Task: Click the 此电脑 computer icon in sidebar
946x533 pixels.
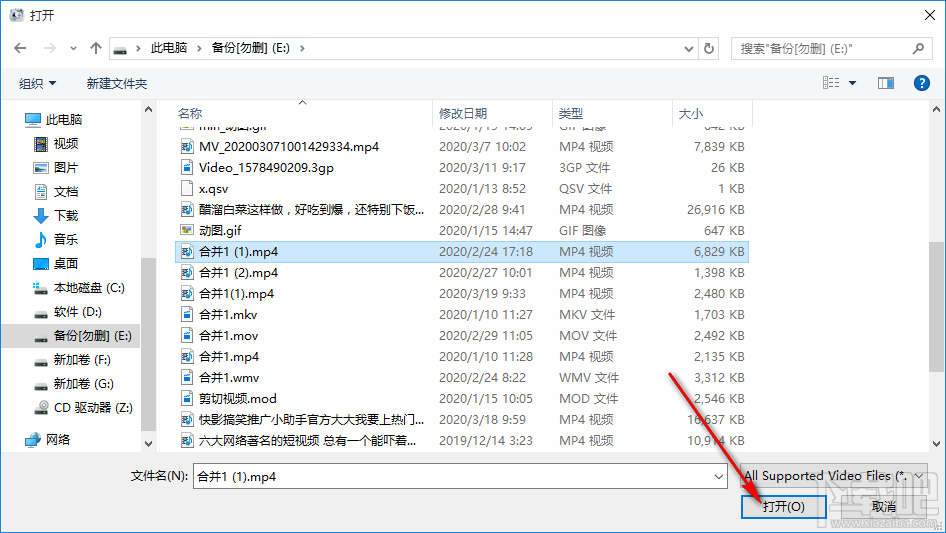Action: 33,120
